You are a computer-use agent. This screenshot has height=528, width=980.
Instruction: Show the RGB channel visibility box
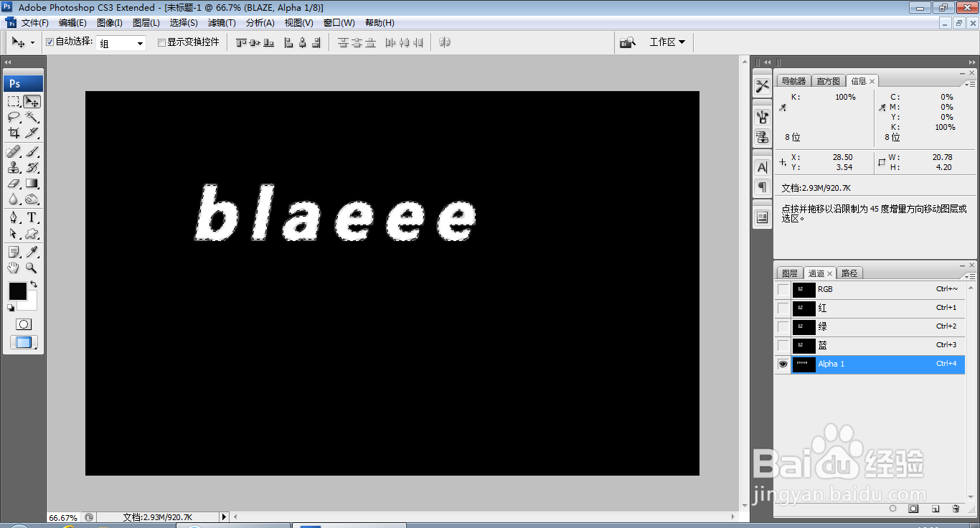tap(783, 289)
